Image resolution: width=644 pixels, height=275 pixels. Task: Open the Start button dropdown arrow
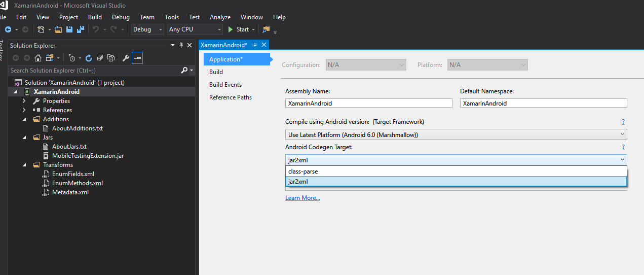click(253, 29)
